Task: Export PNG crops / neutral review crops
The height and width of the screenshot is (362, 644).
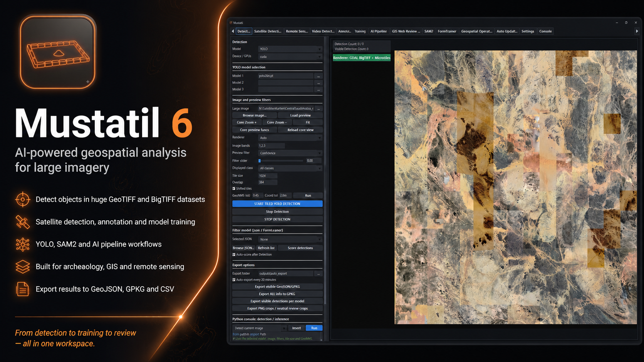Action: (x=277, y=309)
